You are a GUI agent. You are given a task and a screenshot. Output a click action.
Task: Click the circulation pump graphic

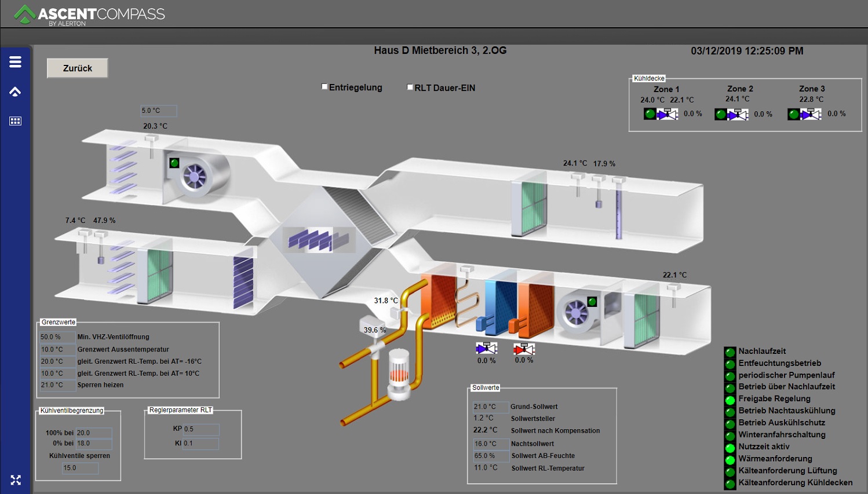coord(399,374)
